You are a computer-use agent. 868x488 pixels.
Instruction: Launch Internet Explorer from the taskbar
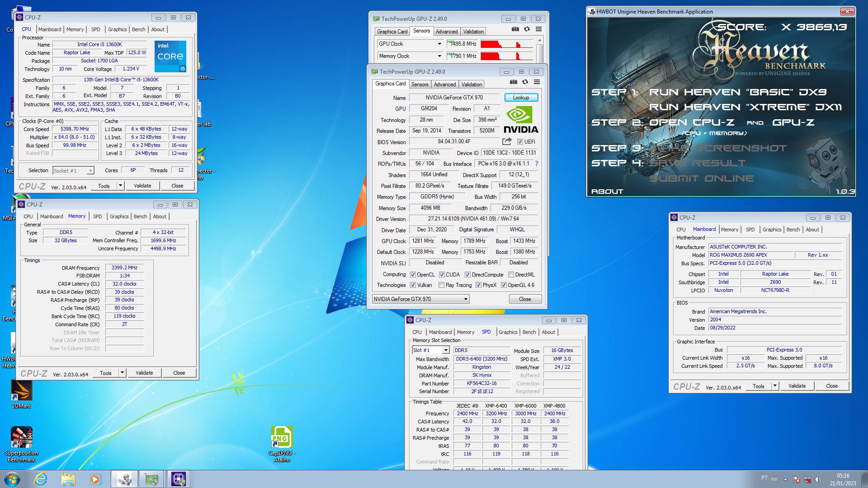click(x=41, y=479)
